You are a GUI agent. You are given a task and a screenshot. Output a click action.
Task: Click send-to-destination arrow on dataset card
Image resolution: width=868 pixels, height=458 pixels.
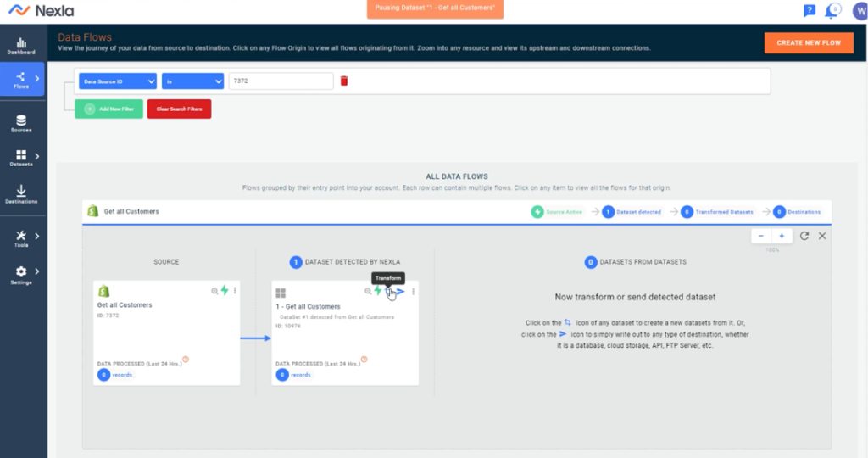click(x=400, y=292)
